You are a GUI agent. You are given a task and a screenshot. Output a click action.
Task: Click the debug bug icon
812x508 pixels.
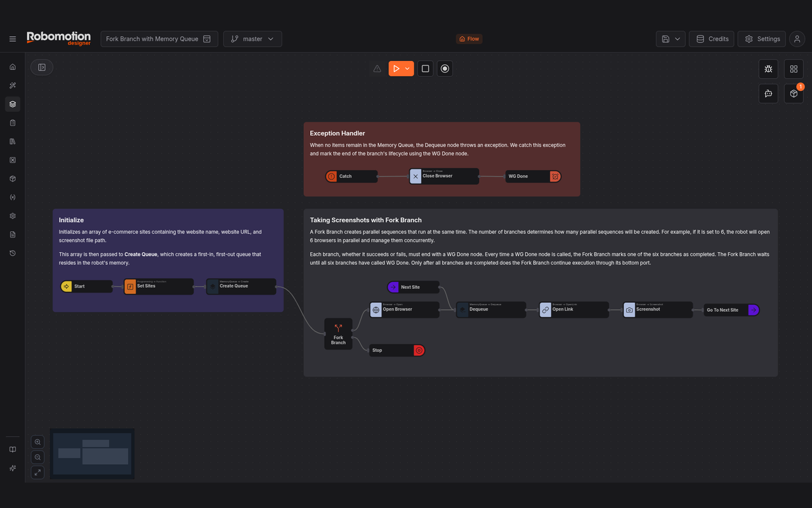[768, 69]
